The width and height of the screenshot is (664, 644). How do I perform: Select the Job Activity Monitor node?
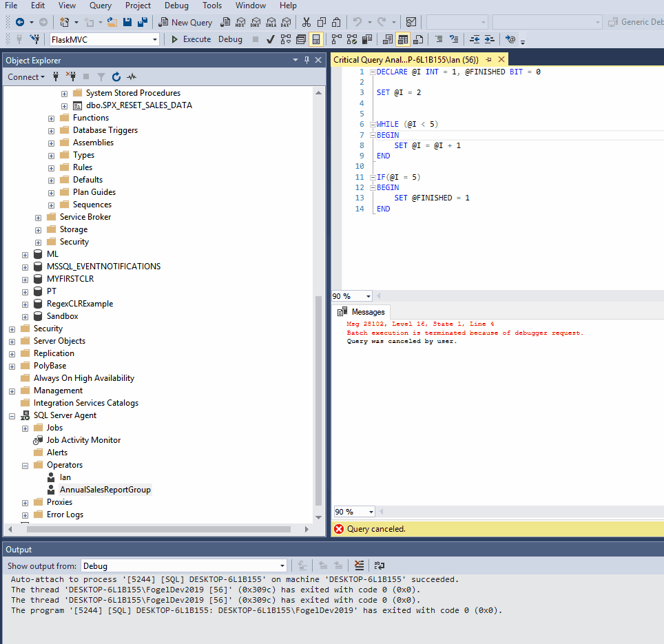point(83,440)
